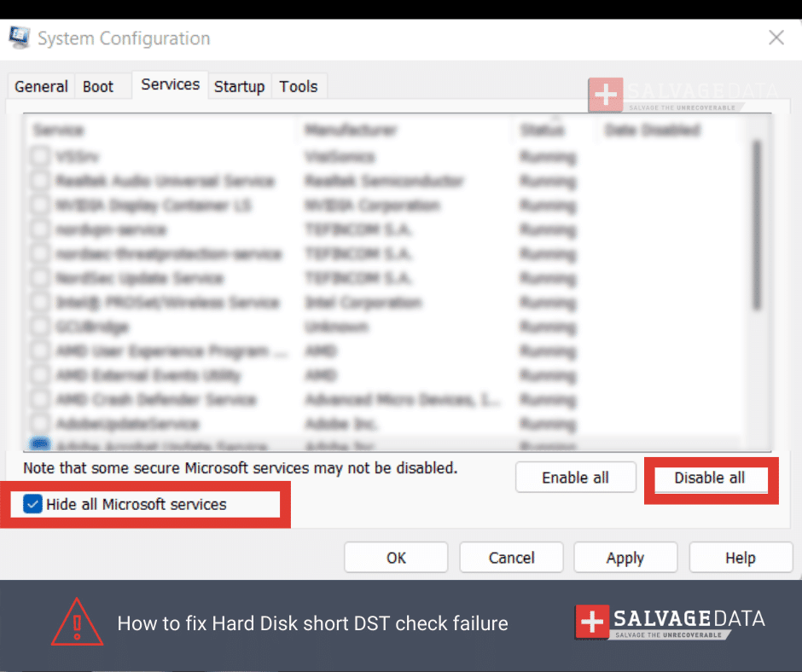Toggle Hide all Microsoft services checkbox

click(x=32, y=504)
